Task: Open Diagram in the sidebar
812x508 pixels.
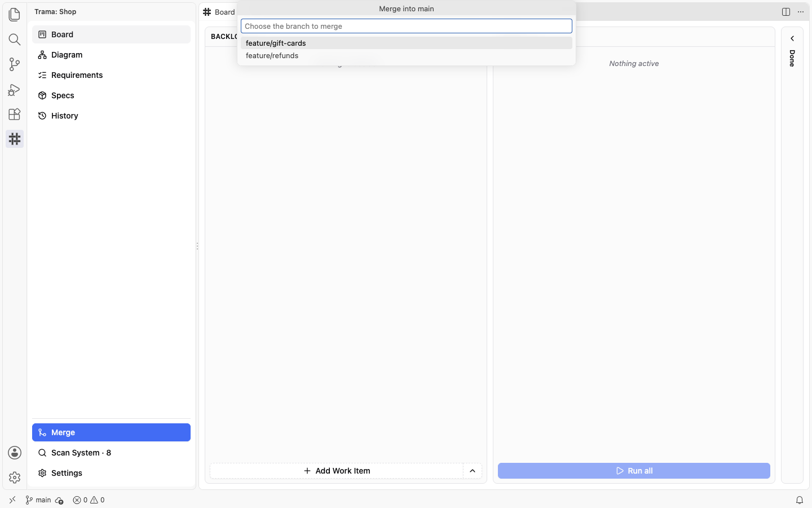Action: (111, 55)
